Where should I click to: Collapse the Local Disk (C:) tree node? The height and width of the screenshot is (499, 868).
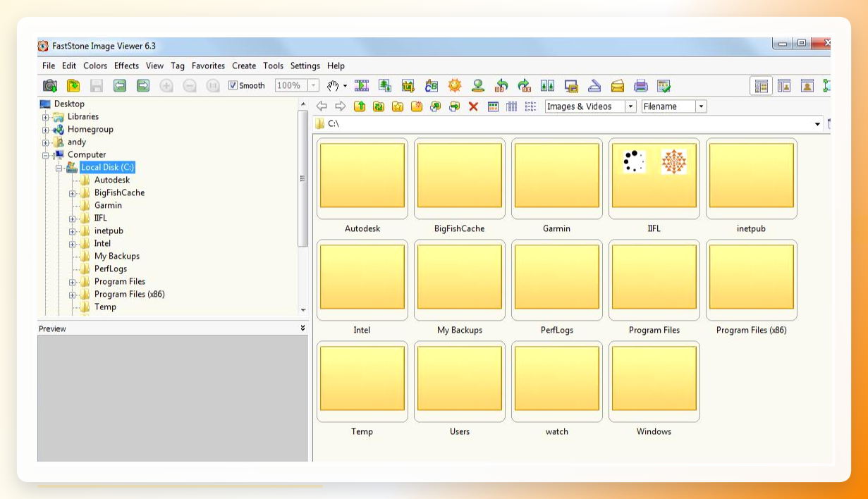[x=59, y=168]
